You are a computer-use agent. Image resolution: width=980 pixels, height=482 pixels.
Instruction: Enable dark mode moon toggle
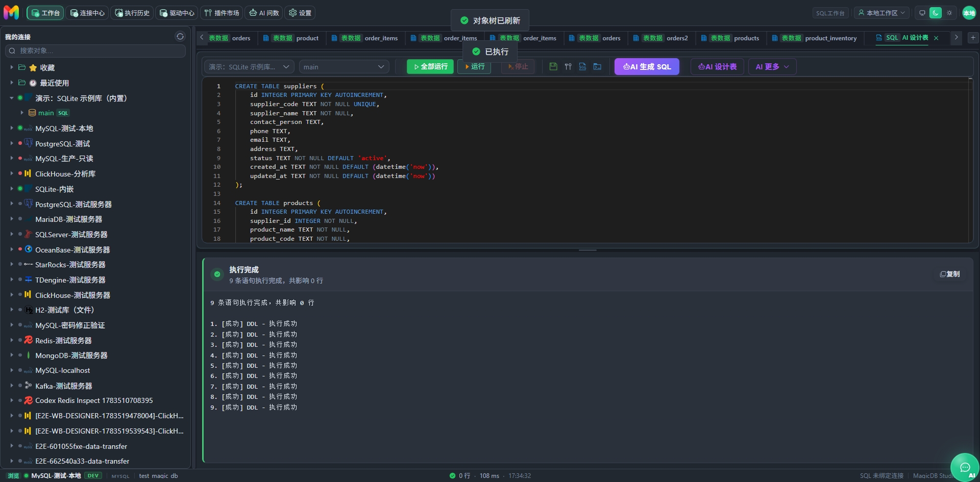(x=936, y=13)
